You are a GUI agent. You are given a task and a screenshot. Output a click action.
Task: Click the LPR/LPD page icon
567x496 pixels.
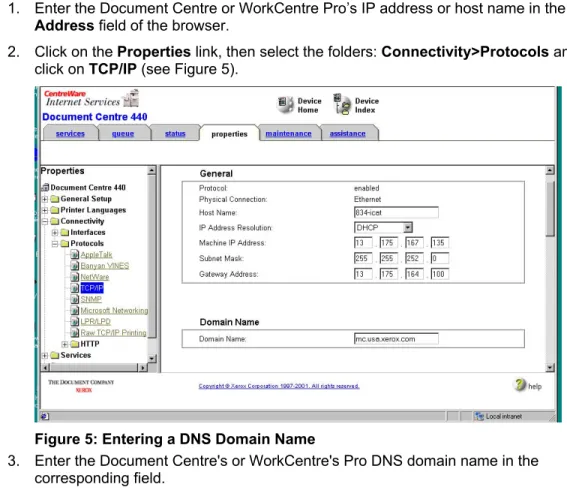click(74, 322)
